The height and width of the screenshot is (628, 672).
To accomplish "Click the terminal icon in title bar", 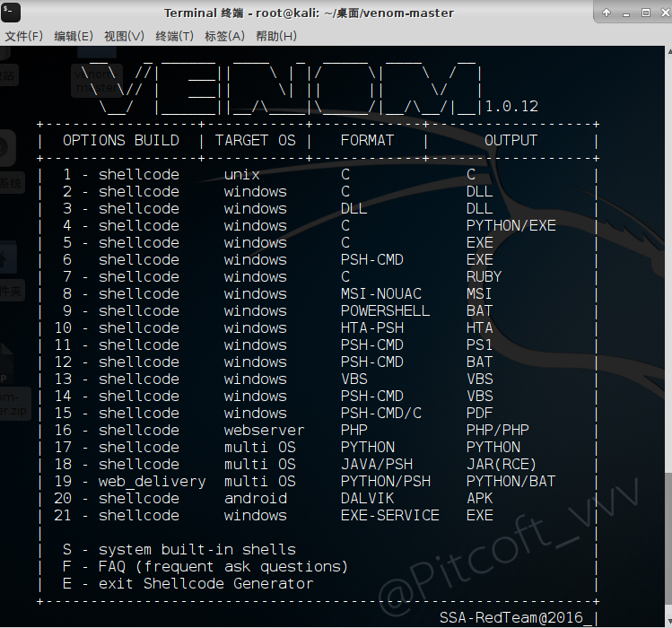I will click(10, 13).
